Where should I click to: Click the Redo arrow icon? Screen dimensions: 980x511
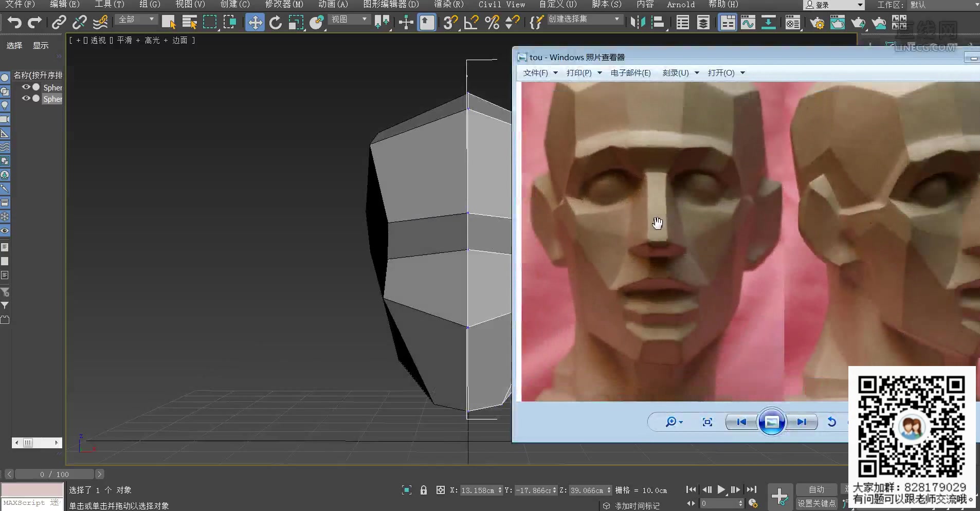coord(34,23)
